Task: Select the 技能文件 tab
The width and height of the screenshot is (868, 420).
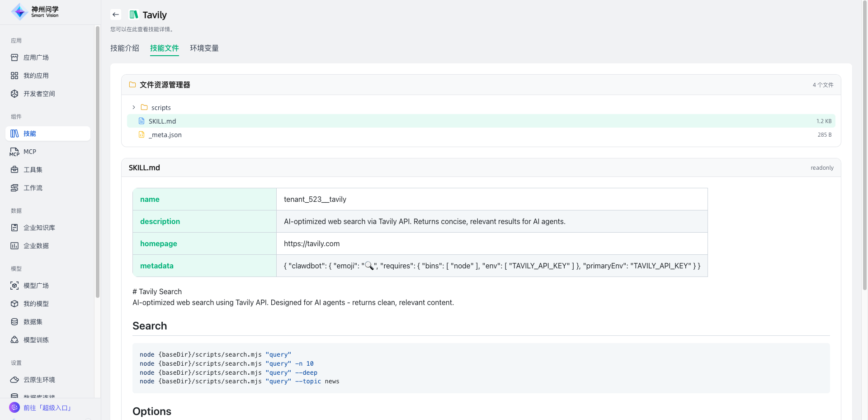Action: click(x=165, y=48)
